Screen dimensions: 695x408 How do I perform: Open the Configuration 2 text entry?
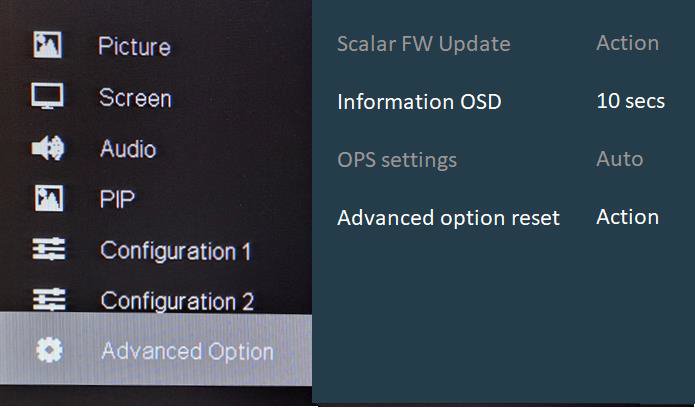177,301
